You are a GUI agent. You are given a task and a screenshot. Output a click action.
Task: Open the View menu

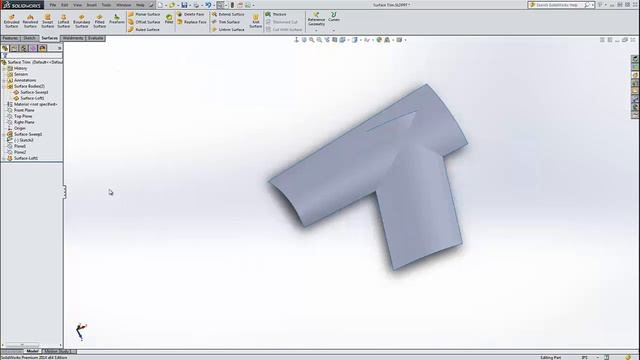(x=77, y=5)
